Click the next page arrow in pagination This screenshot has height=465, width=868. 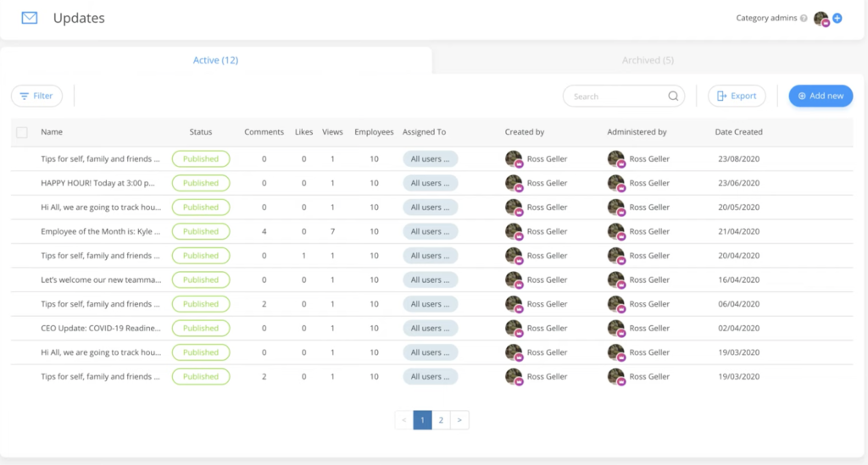pyautogui.click(x=459, y=419)
